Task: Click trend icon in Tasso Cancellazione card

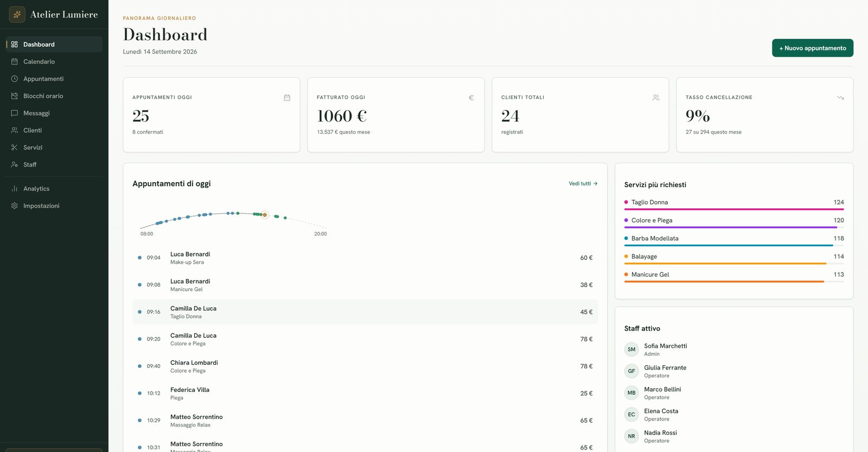Action: (840, 98)
